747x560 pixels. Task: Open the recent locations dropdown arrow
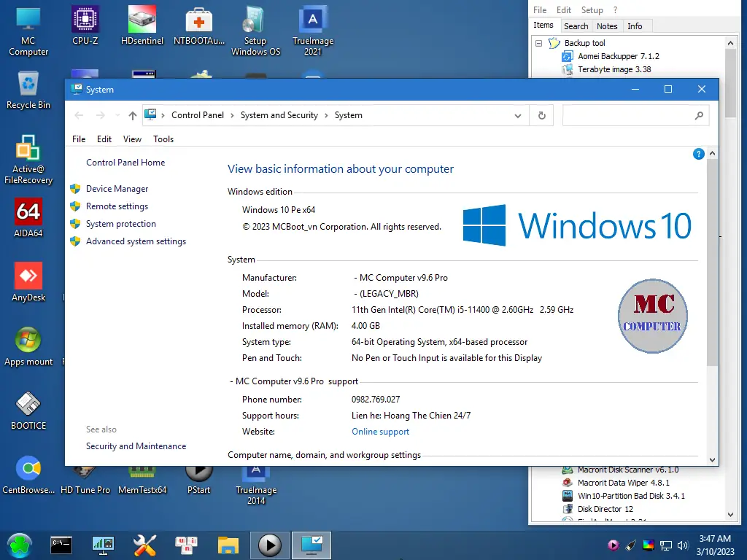click(117, 115)
